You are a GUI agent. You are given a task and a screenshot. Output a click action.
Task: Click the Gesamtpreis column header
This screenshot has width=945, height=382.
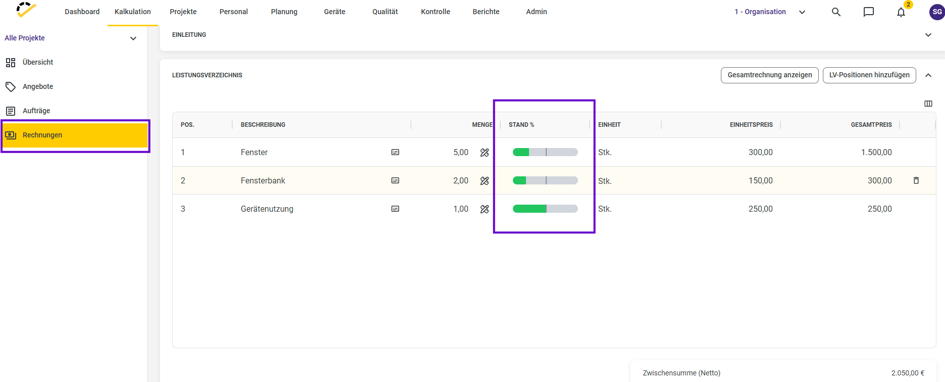point(871,125)
